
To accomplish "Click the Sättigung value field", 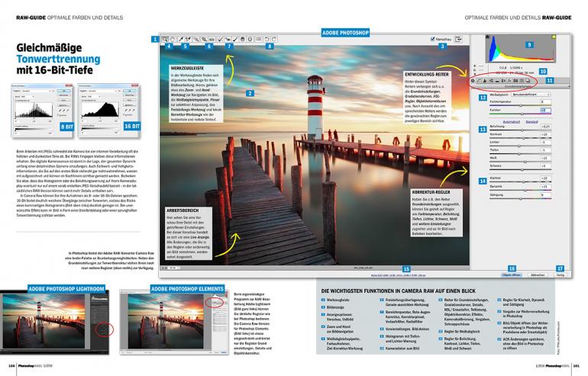I will coord(546,194).
